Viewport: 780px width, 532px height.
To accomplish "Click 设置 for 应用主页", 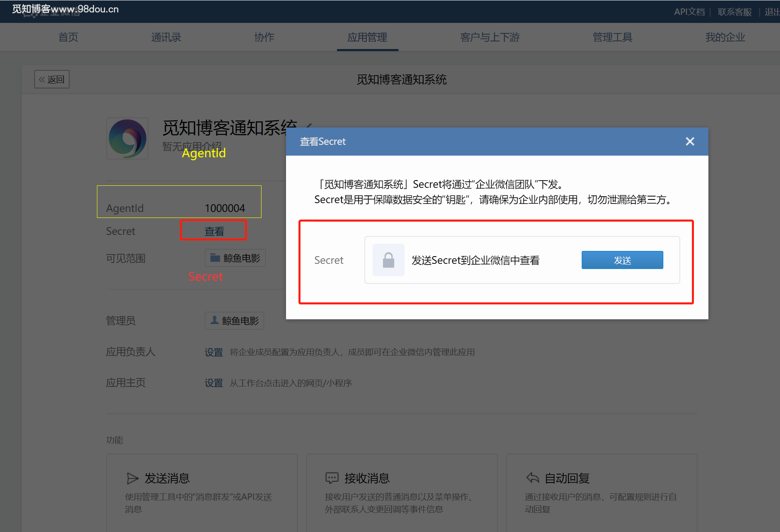I will click(214, 383).
